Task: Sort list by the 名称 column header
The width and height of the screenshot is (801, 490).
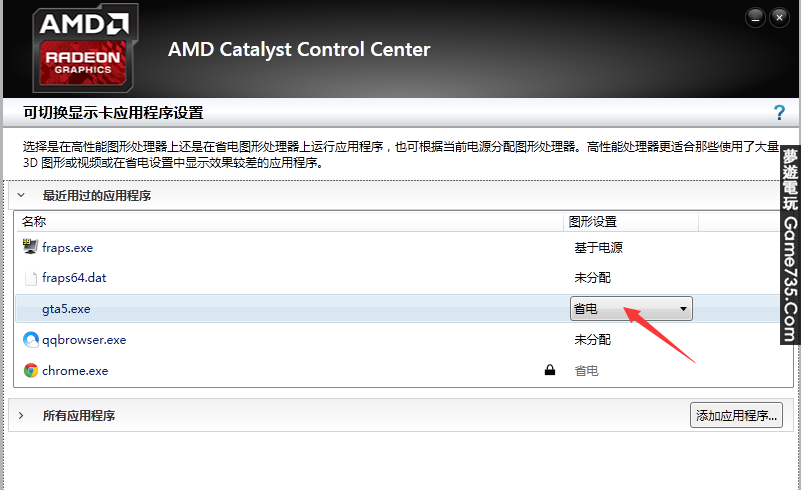Action: tap(35, 222)
